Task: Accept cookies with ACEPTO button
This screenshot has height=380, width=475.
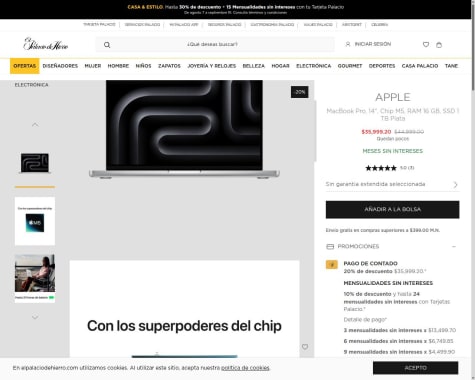Action: (415, 368)
